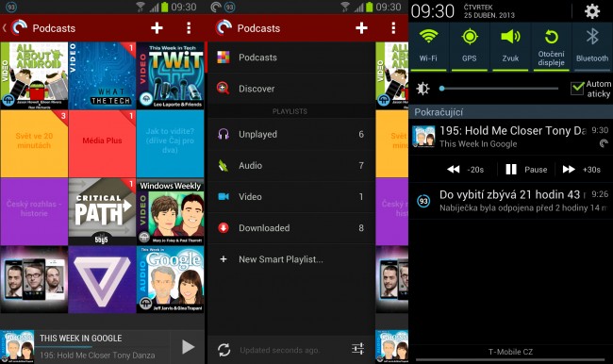
Task: Open the Svět ve 20 minutách tile
Action: [x=34, y=143]
